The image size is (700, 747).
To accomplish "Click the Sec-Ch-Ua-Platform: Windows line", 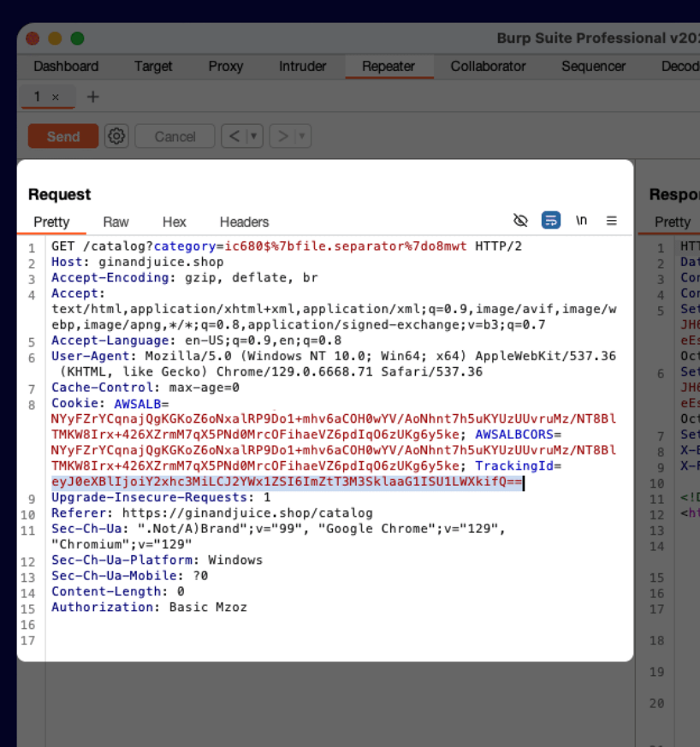I will pyautogui.click(x=157, y=560).
